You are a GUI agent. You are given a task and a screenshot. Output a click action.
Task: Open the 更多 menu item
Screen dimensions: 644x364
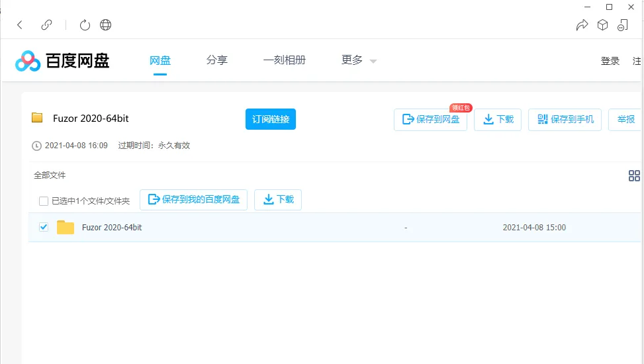click(x=352, y=60)
